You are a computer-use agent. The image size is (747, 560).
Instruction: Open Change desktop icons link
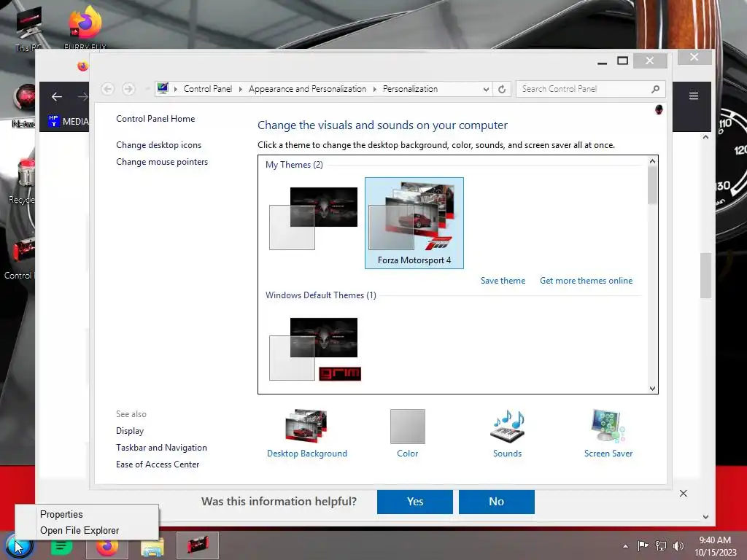click(x=158, y=145)
